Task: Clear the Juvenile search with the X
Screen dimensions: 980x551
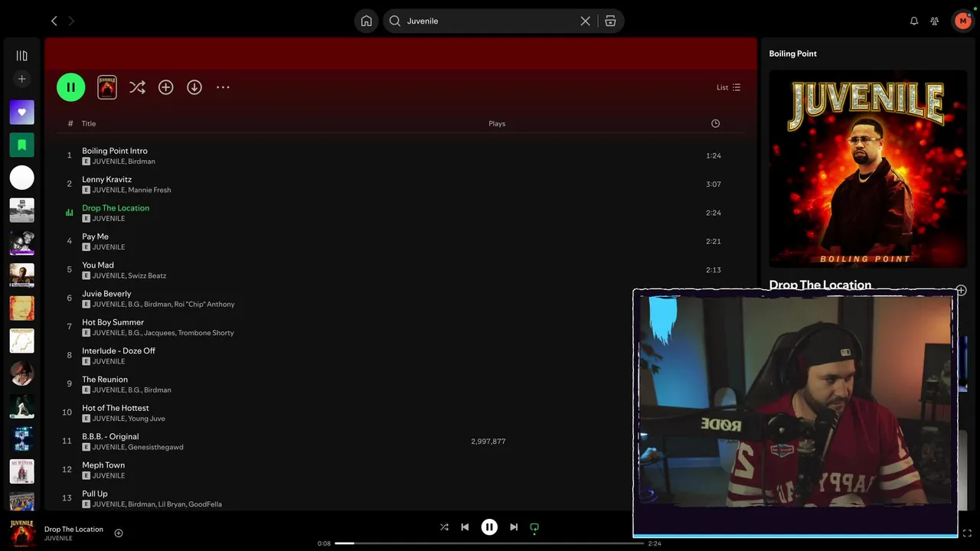Action: [x=585, y=21]
